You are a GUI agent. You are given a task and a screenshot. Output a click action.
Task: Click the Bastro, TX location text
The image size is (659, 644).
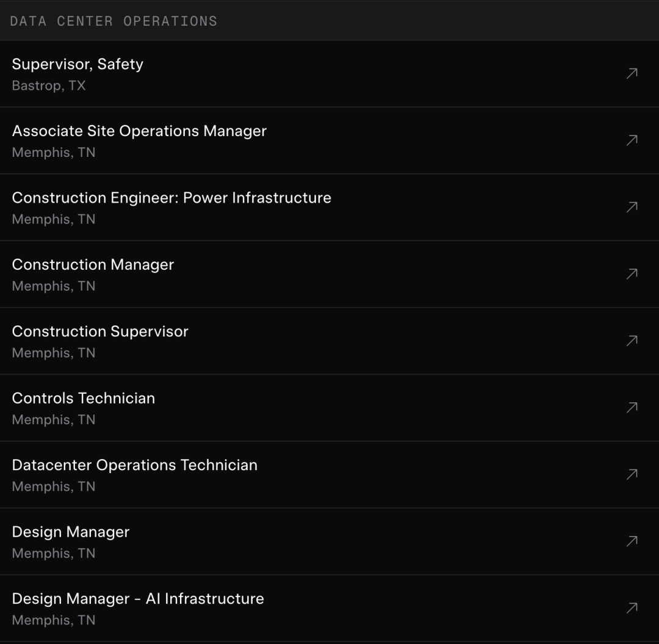click(x=49, y=86)
